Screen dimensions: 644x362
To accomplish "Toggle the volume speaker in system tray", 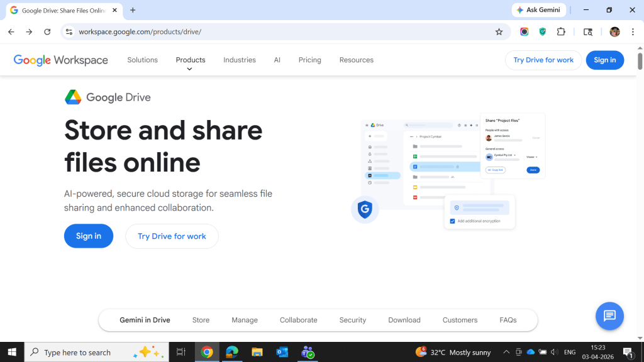I will 554,352.
